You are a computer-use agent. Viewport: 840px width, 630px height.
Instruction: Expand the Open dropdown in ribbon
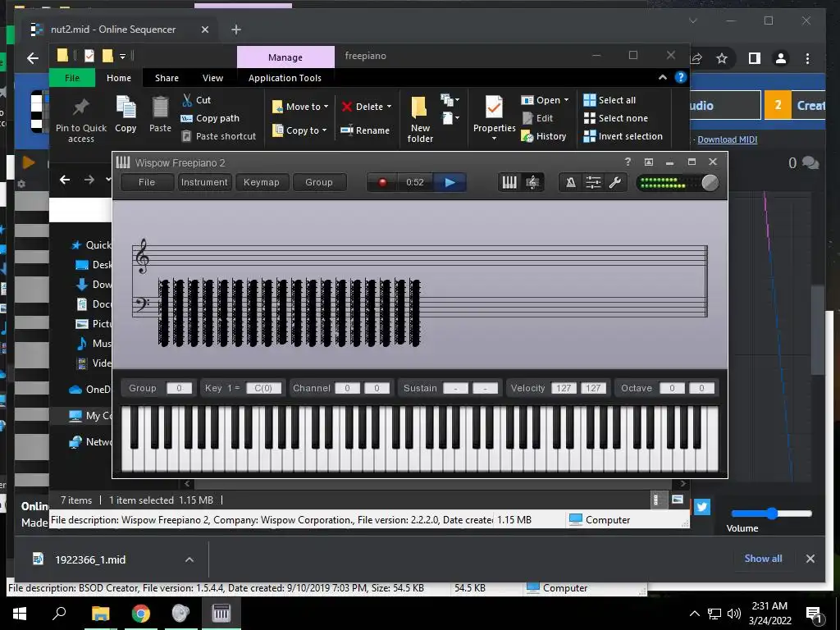tap(566, 100)
